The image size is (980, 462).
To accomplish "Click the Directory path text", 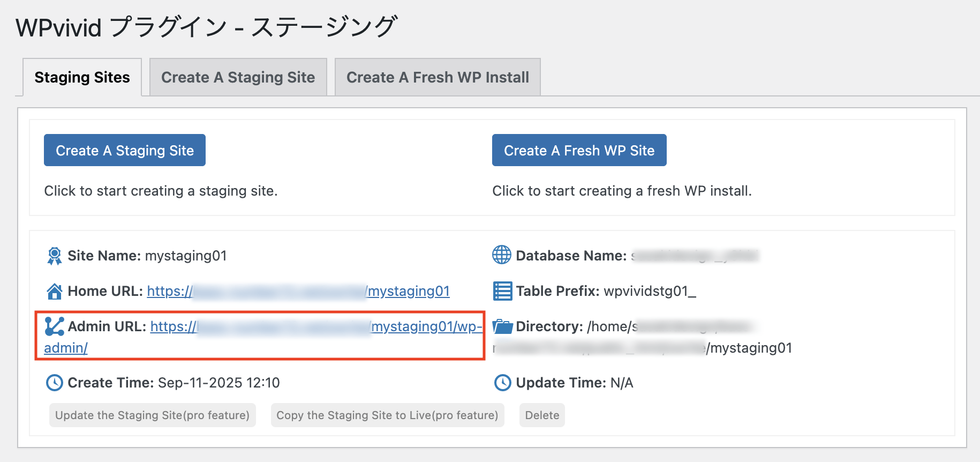I will tap(643, 337).
